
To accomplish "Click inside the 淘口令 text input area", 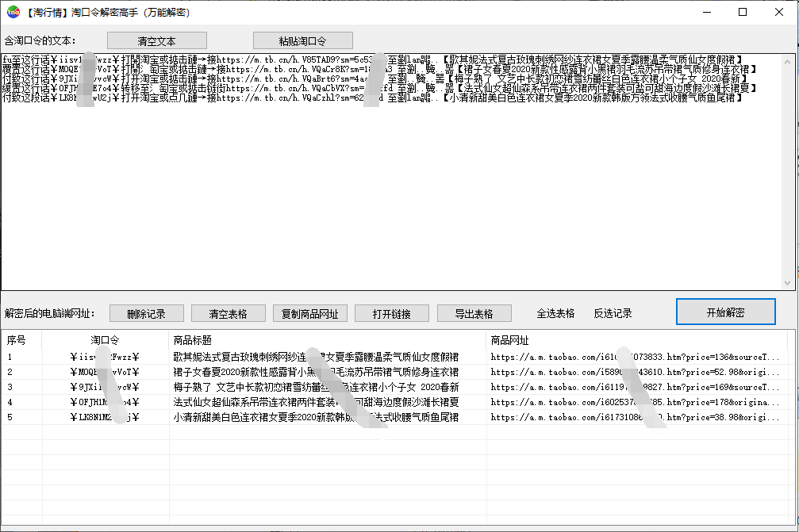I will 391,172.
